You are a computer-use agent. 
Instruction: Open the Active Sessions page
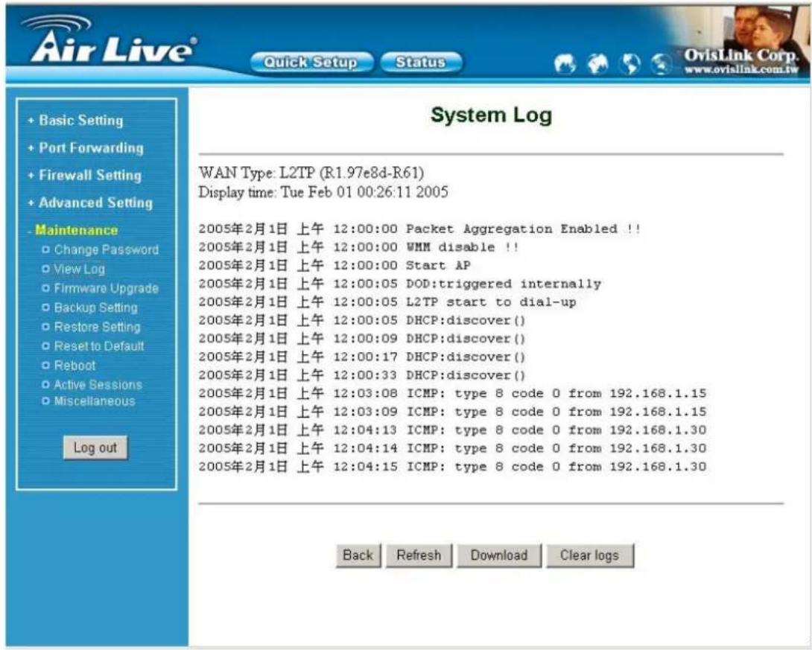tap(98, 384)
